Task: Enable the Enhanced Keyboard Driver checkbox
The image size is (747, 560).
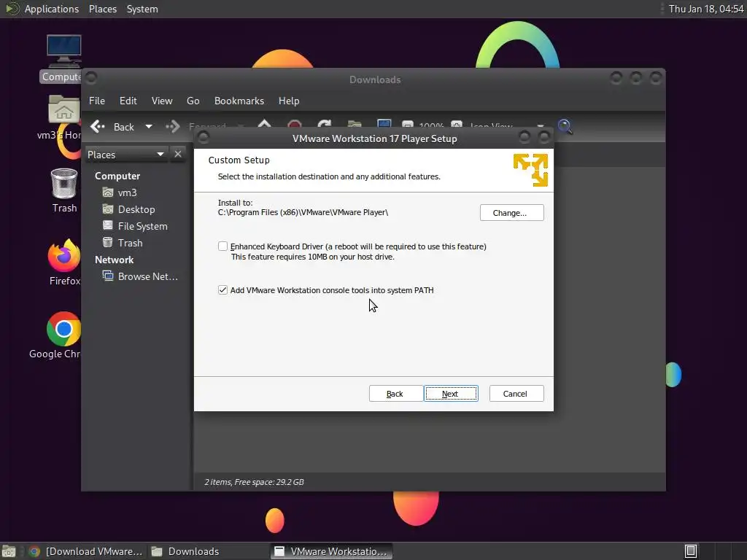Action: 222,246
